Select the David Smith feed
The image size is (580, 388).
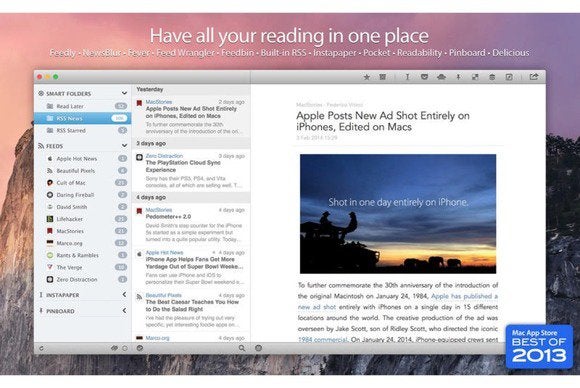click(82, 207)
